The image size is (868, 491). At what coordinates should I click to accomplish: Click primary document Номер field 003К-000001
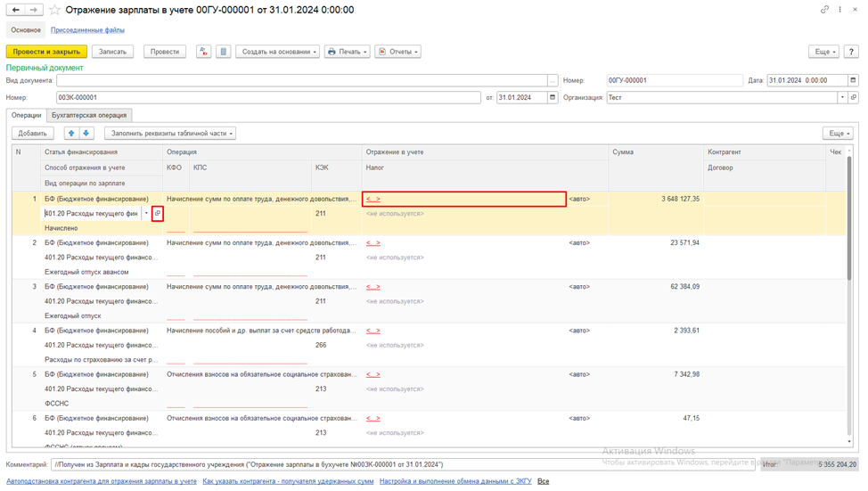[268, 97]
